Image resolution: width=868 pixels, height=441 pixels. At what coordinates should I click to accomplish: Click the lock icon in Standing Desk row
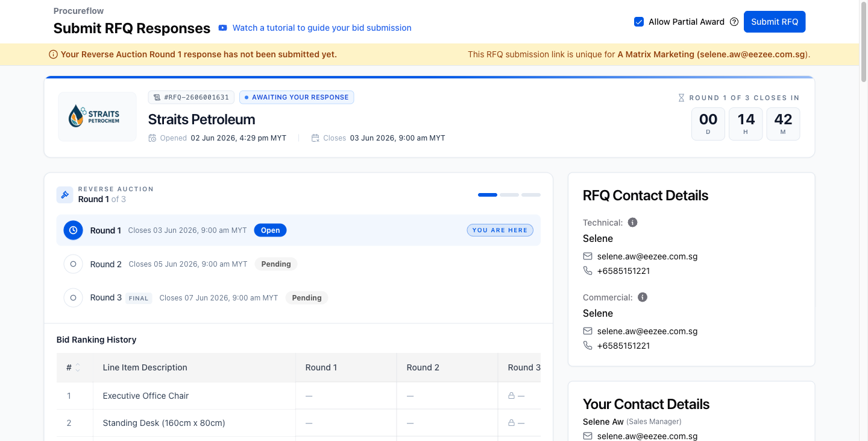point(511,423)
